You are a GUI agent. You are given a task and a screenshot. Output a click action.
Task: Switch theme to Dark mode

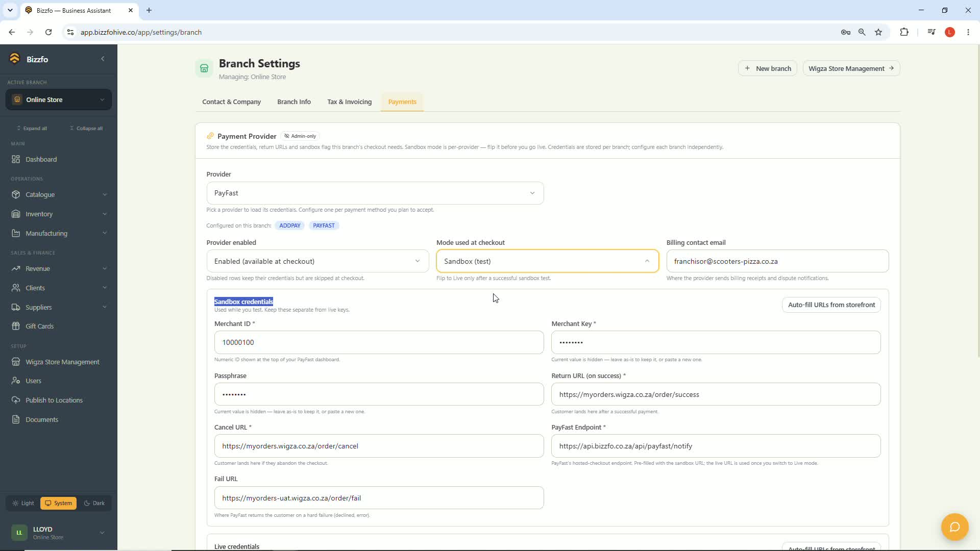point(94,503)
